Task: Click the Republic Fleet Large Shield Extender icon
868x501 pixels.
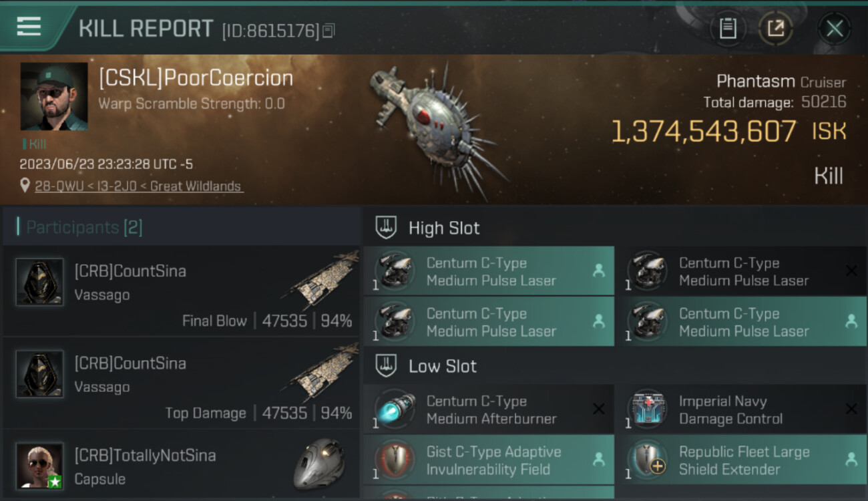Action: 647,460
